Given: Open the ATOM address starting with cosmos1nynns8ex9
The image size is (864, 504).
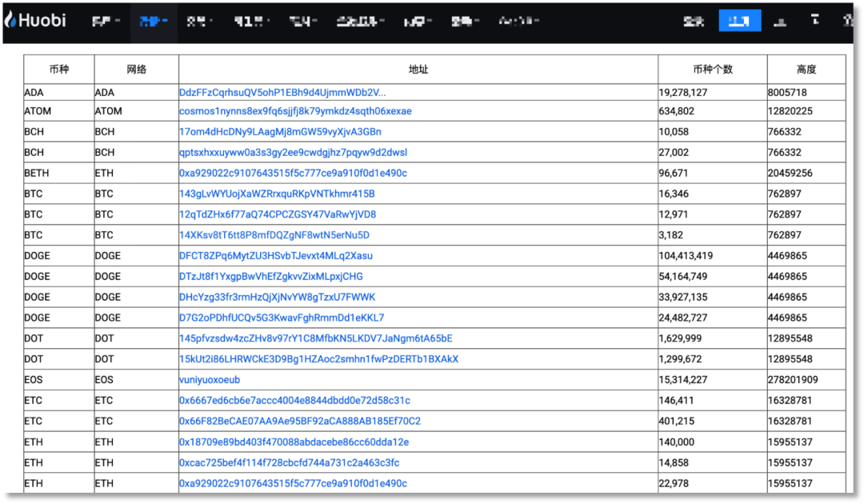Looking at the screenshot, I should 295,111.
